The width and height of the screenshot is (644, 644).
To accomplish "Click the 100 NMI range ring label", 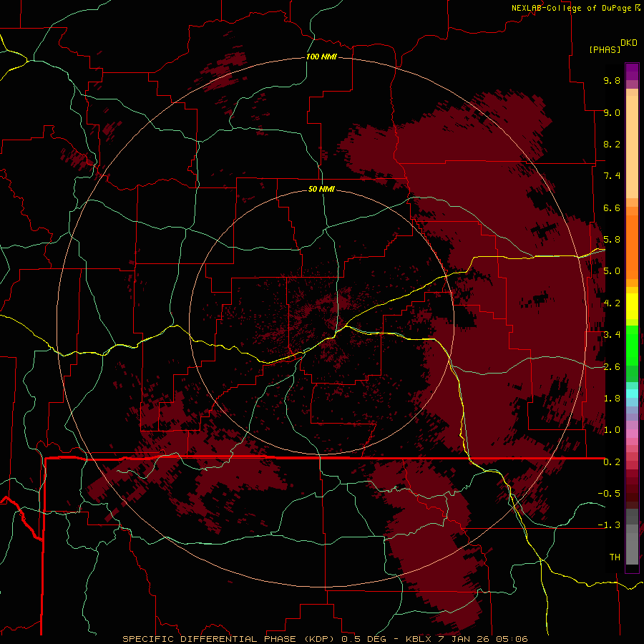I will coord(321,57).
